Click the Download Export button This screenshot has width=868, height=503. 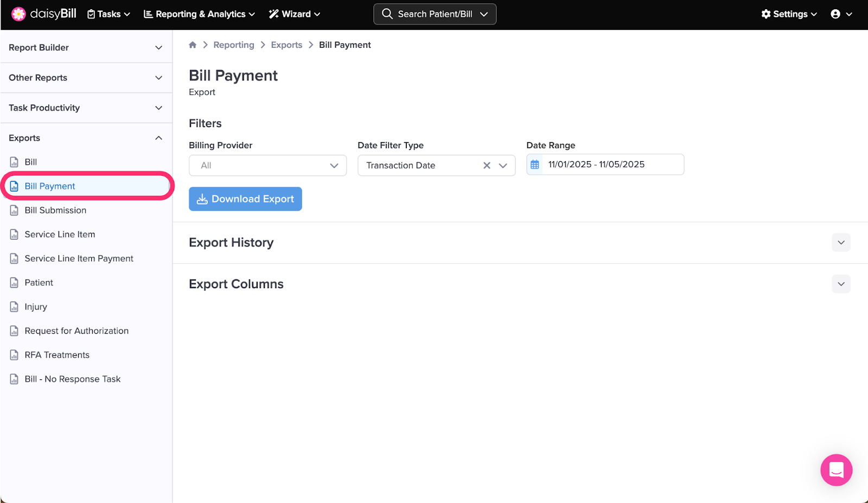[245, 199]
